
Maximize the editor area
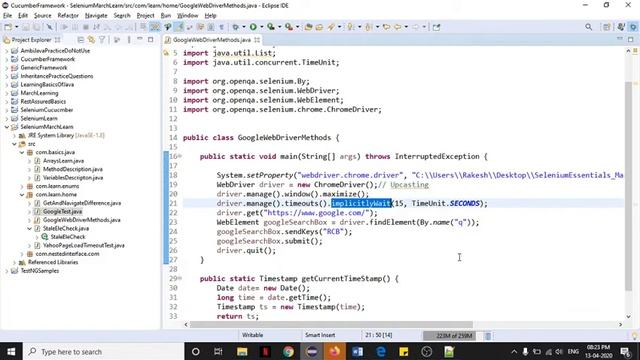(x=631, y=39)
